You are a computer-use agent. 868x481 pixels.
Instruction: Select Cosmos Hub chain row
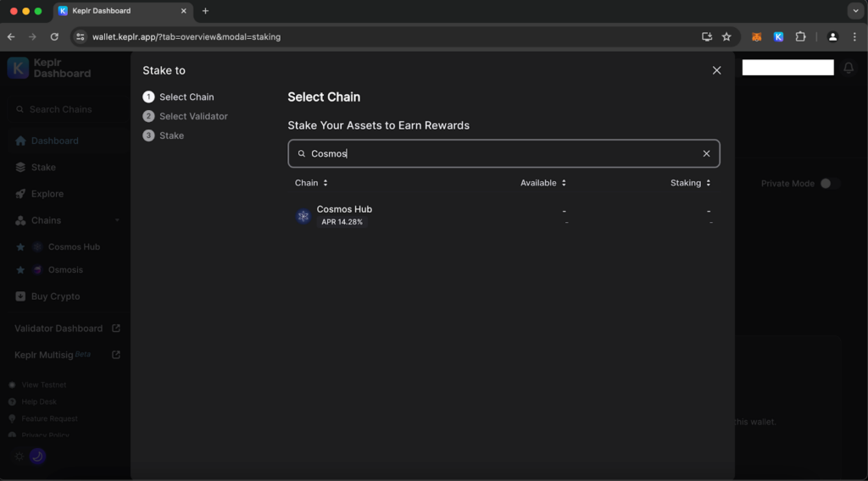point(504,216)
